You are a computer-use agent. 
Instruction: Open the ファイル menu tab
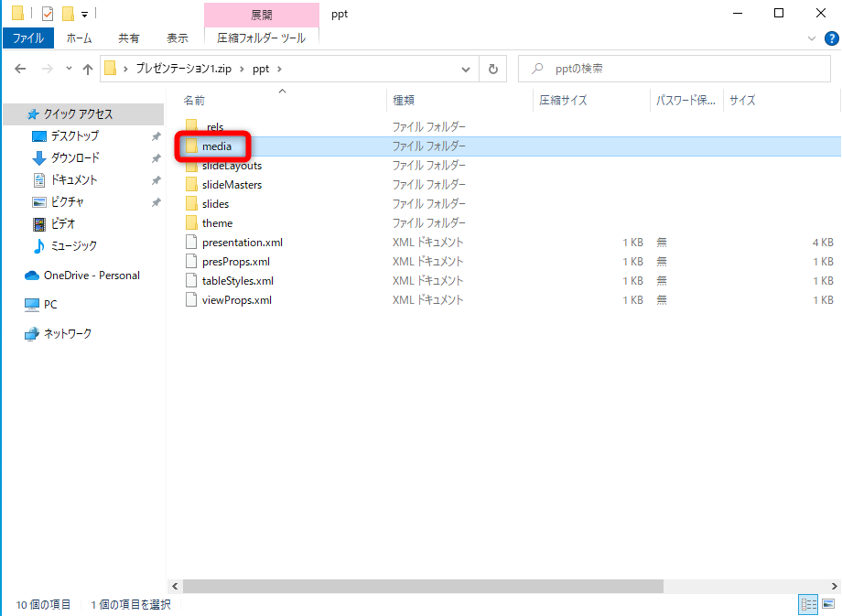(x=28, y=38)
